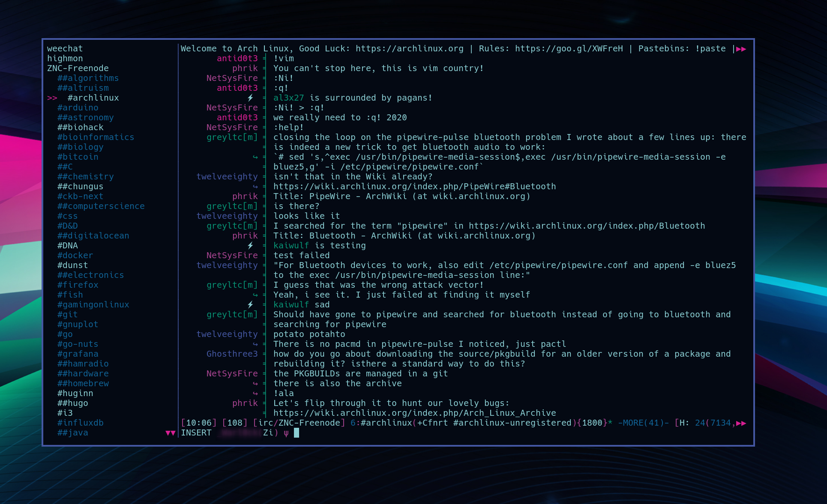Screen dimensions: 827x504
Task: Click the current buffer marker beside #archlinux
Action: point(52,98)
